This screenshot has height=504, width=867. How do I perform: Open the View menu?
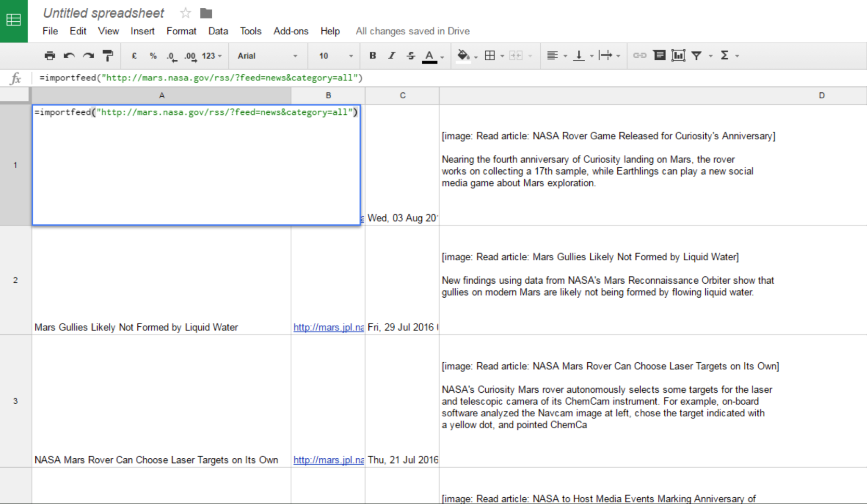click(108, 31)
